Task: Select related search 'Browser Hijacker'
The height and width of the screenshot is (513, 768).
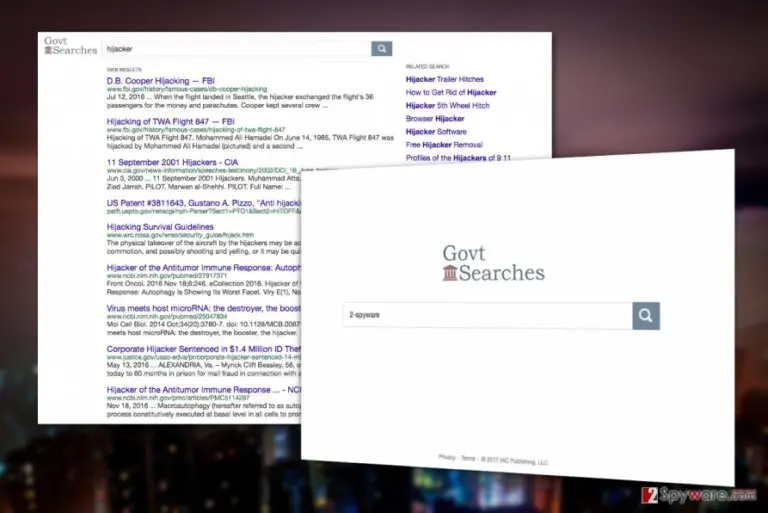Action: 435,119
